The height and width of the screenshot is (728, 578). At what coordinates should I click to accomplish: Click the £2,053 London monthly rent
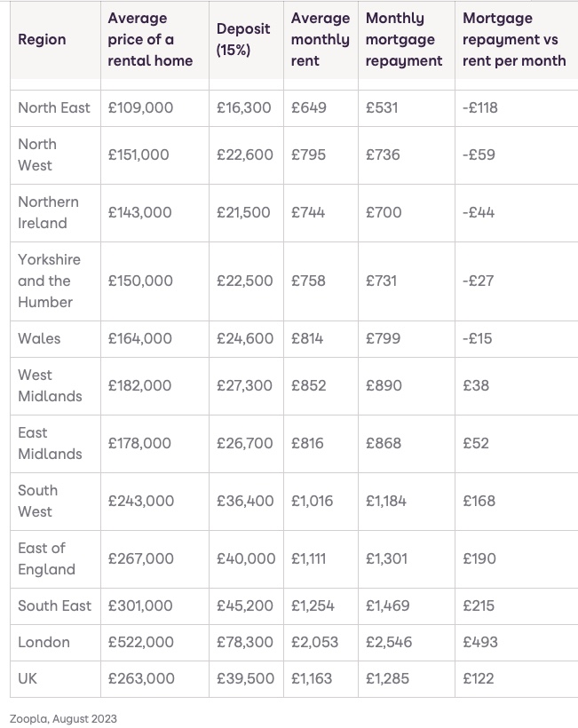pyautogui.click(x=313, y=642)
